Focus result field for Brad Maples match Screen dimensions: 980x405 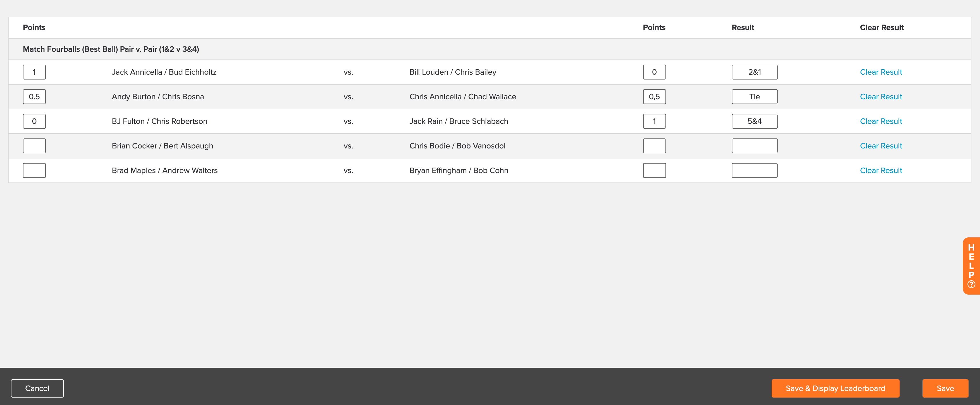pos(754,170)
